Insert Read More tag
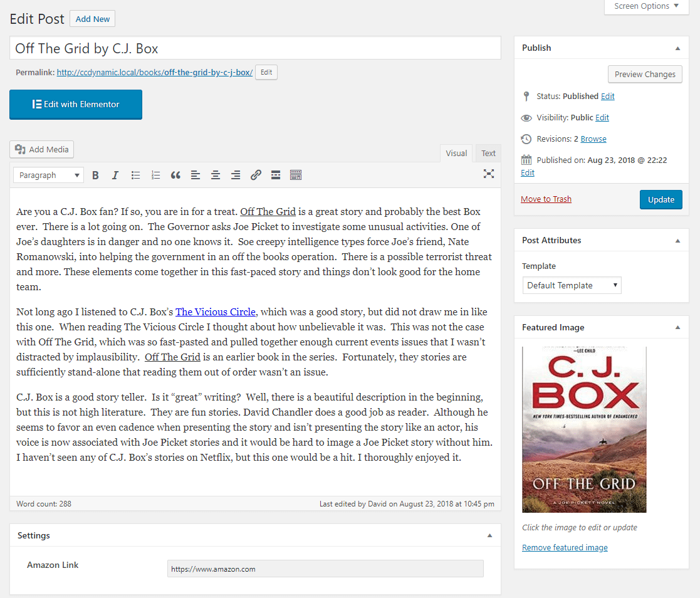 tap(276, 175)
